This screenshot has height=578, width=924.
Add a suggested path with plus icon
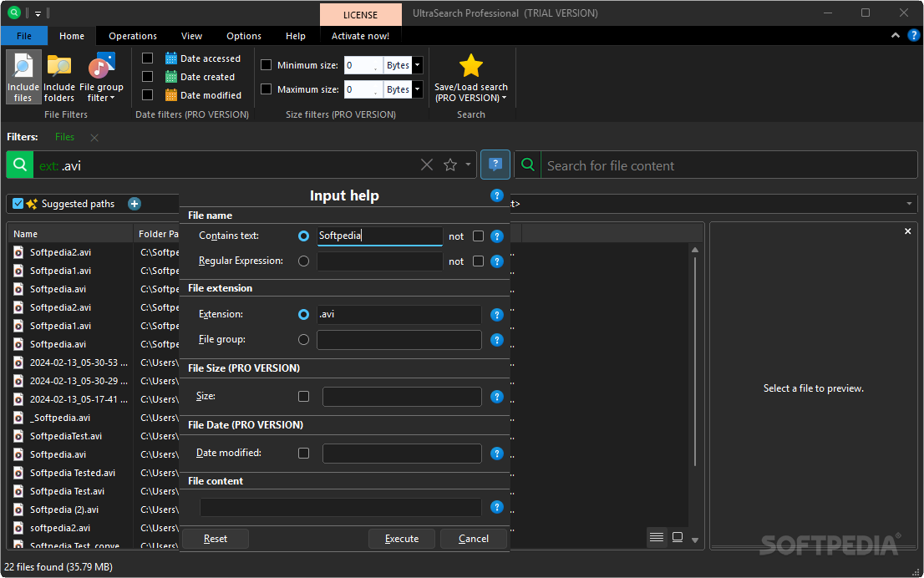[135, 204]
